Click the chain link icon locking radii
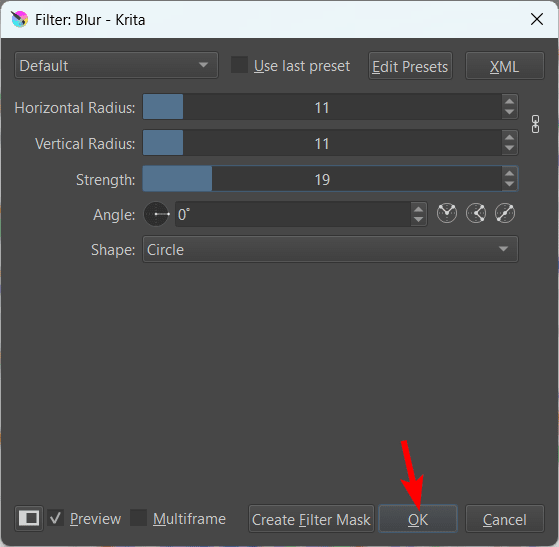The height and width of the screenshot is (547, 559). click(x=535, y=124)
